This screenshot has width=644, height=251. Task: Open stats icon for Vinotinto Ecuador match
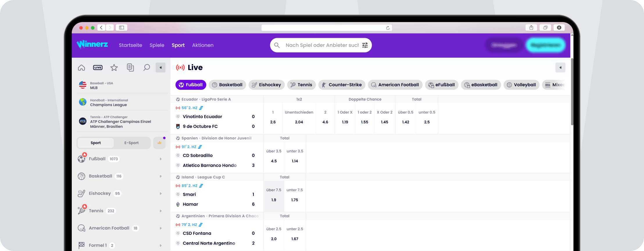point(201,108)
